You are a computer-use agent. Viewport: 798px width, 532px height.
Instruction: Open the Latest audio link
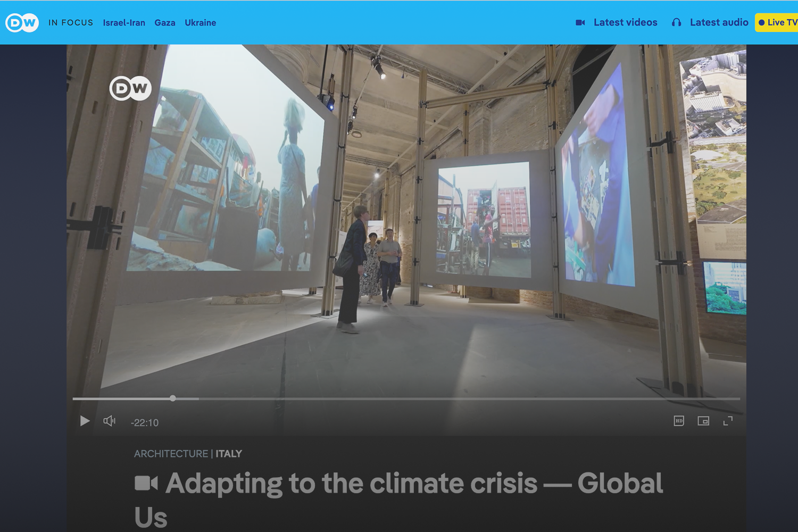click(x=719, y=22)
